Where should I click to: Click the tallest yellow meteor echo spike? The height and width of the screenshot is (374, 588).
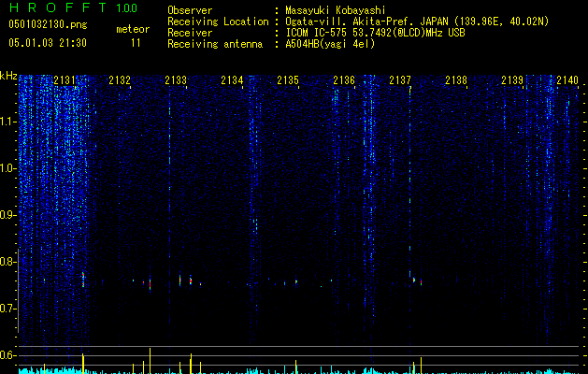click(x=150, y=361)
